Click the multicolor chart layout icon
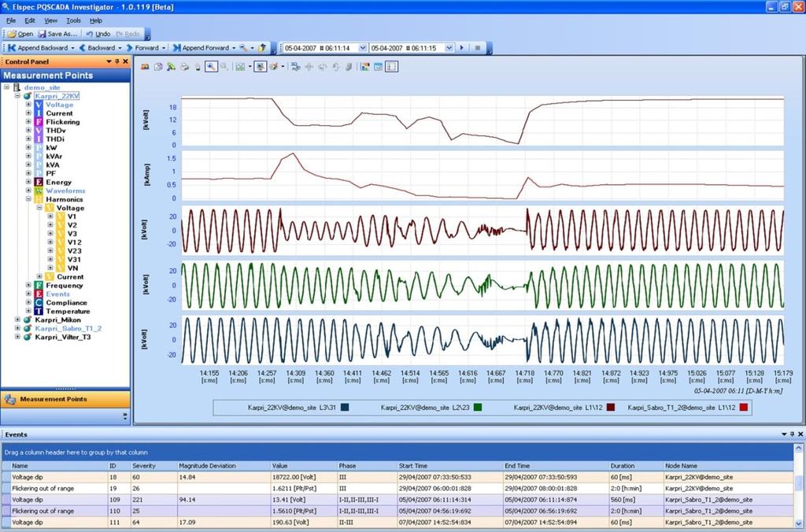806x532 pixels. 365,67
